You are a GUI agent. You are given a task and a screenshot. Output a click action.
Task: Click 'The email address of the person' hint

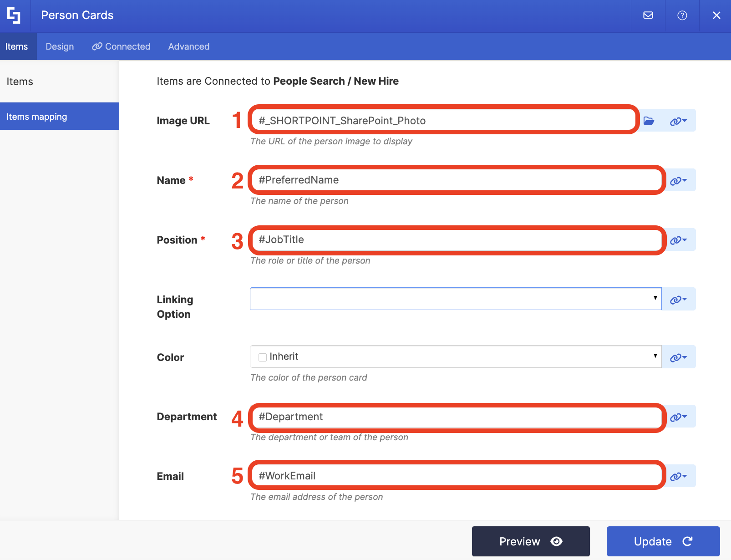pyautogui.click(x=317, y=497)
